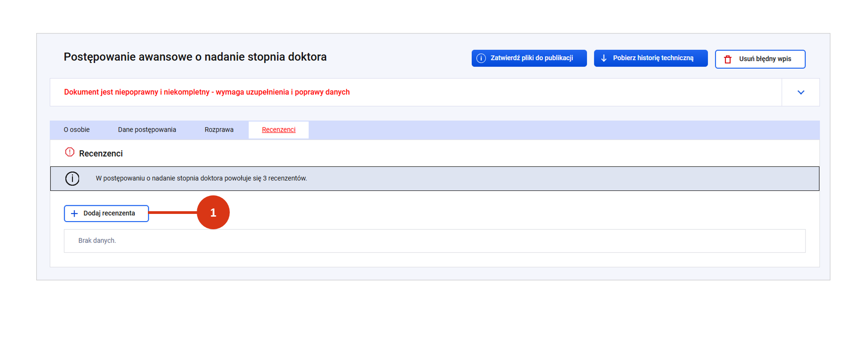Open the O osobie tab
The width and height of the screenshot is (868, 341).
[76, 130]
